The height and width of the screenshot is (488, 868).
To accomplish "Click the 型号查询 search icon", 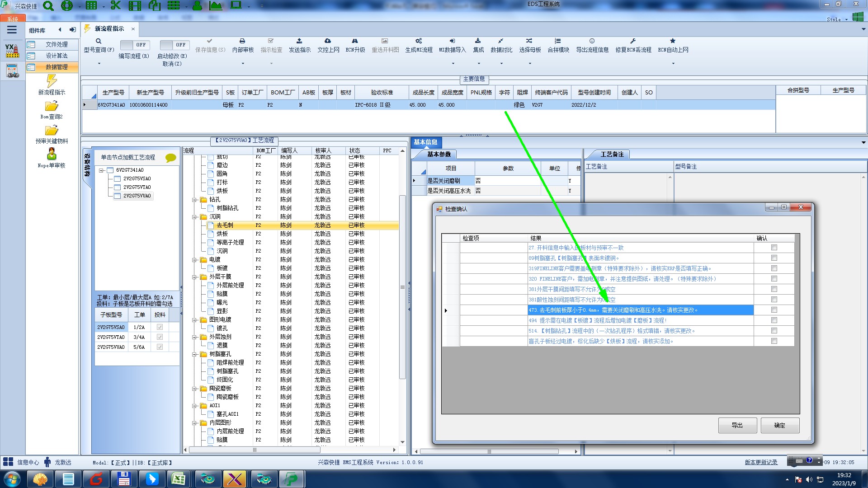I will click(x=99, y=41).
